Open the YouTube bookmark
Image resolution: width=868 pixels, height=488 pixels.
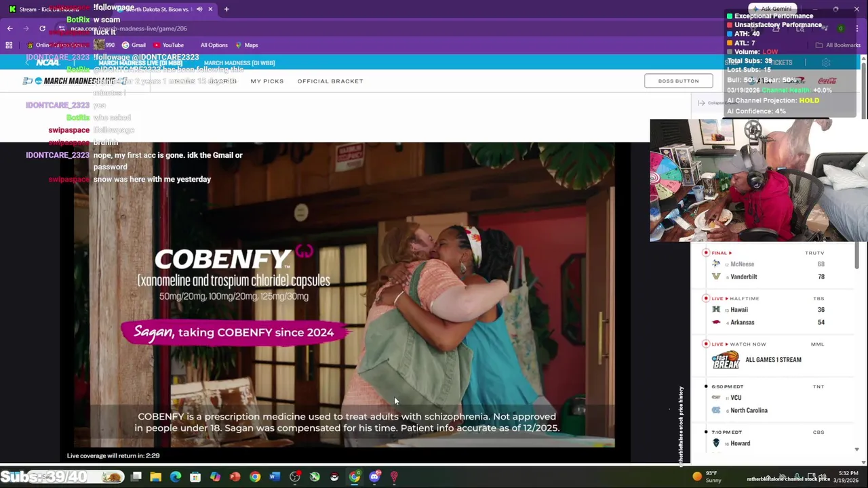coord(168,45)
